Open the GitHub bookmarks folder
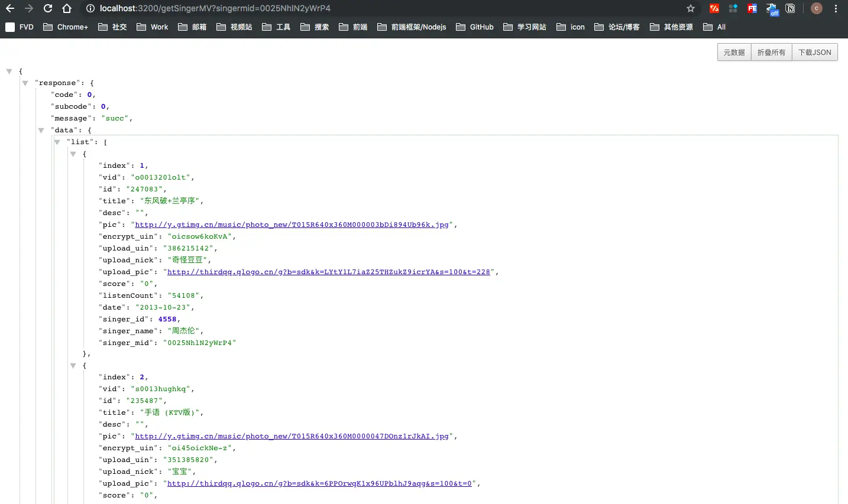 click(475, 27)
